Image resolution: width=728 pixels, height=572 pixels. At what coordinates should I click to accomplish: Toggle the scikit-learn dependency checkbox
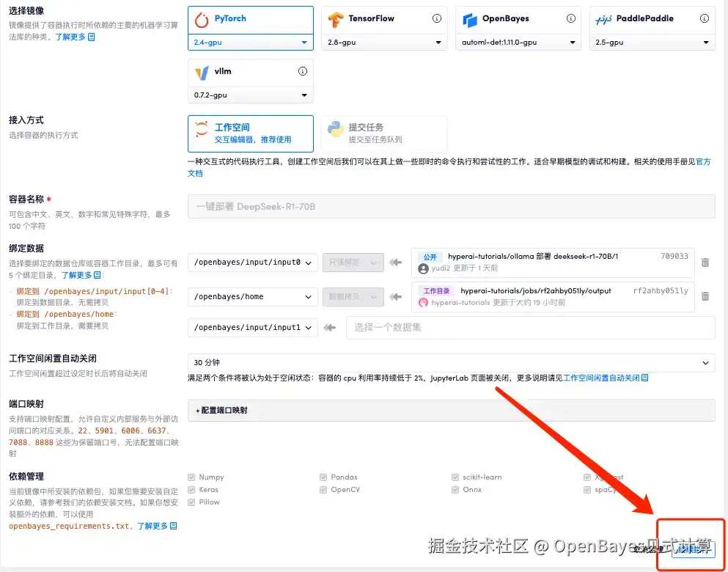pyautogui.click(x=455, y=477)
